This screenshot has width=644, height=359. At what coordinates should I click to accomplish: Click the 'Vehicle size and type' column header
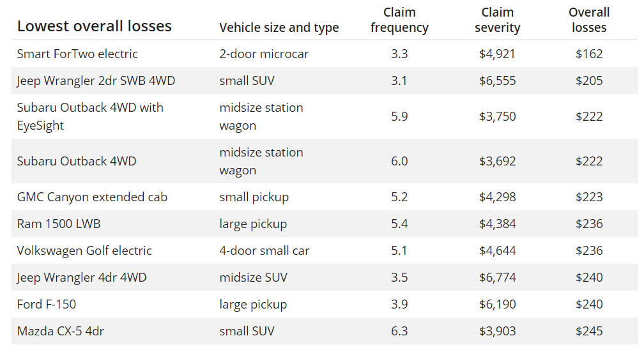pyautogui.click(x=279, y=27)
